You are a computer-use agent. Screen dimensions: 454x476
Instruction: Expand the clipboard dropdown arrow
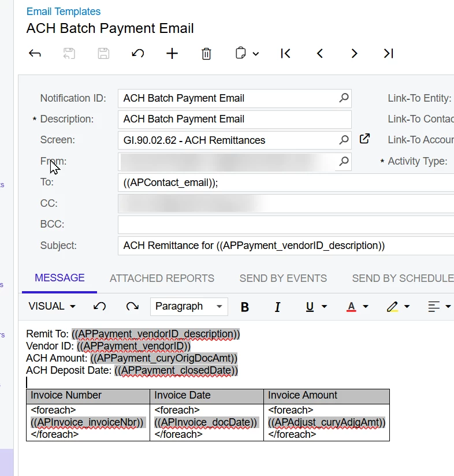(x=256, y=54)
